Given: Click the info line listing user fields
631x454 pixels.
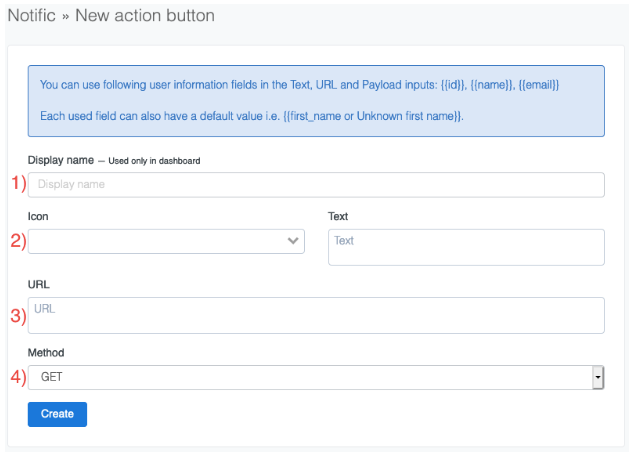Looking at the screenshot, I should pyautogui.click(x=300, y=86).
